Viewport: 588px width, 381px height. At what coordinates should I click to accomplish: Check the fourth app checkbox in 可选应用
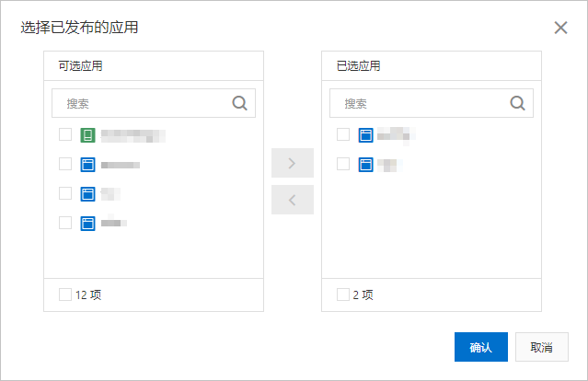(65, 223)
